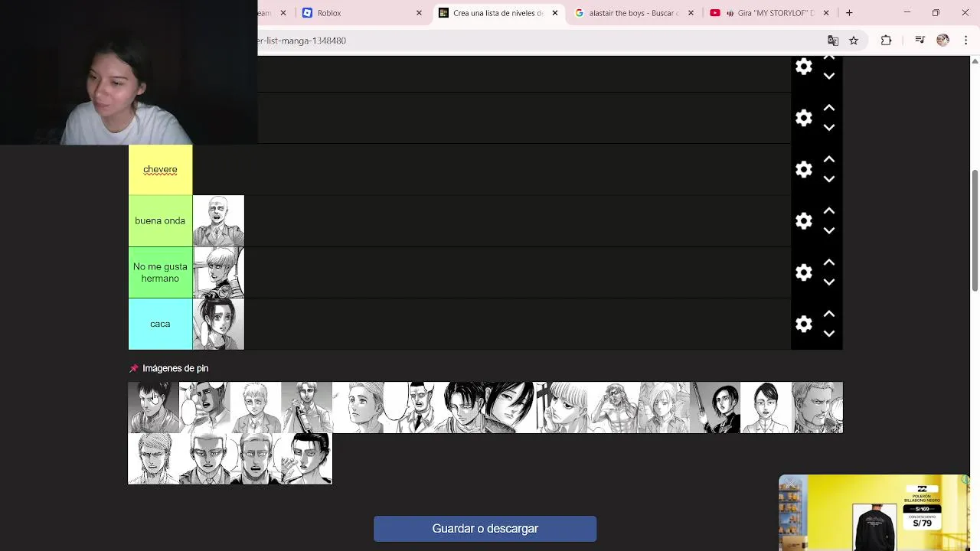Open settings gear for the caca row

tap(803, 324)
